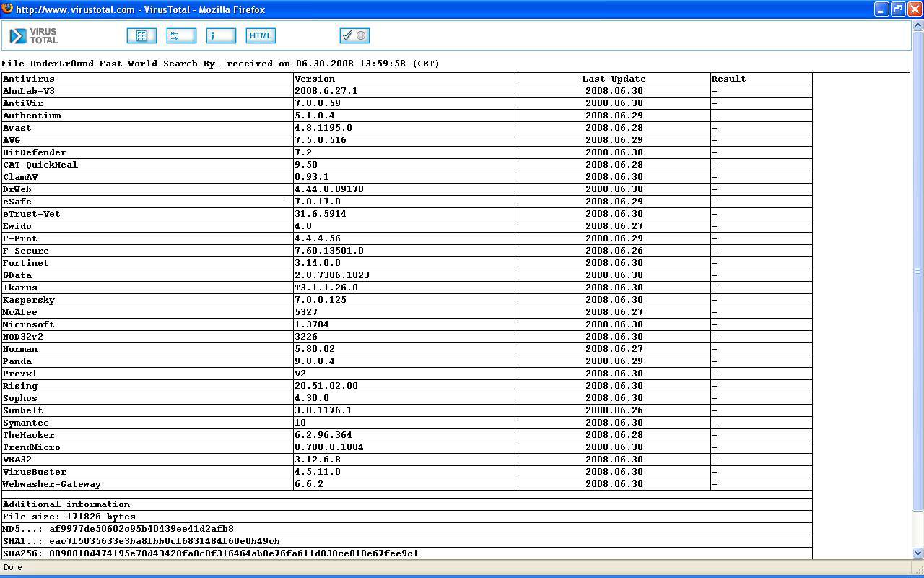The height and width of the screenshot is (578, 924).
Task: Click the Fortinet entry
Action: (26, 263)
